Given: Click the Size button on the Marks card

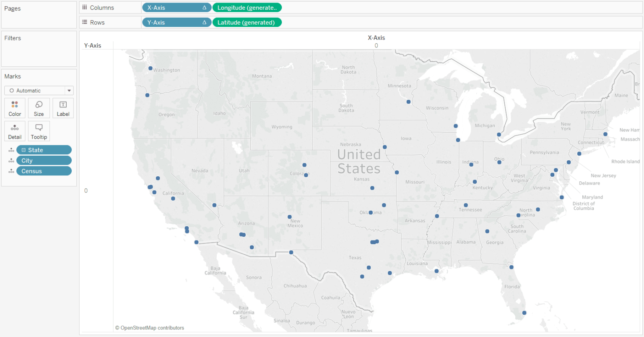Looking at the screenshot, I should [39, 107].
